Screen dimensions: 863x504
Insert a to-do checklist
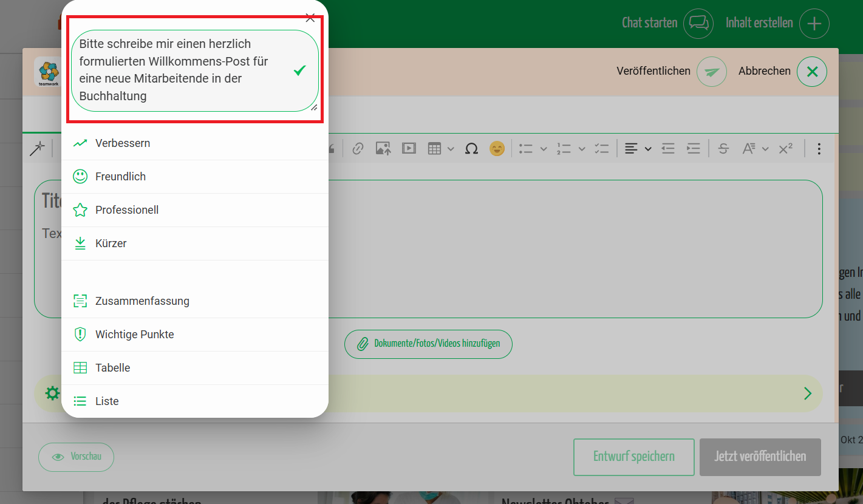601,149
